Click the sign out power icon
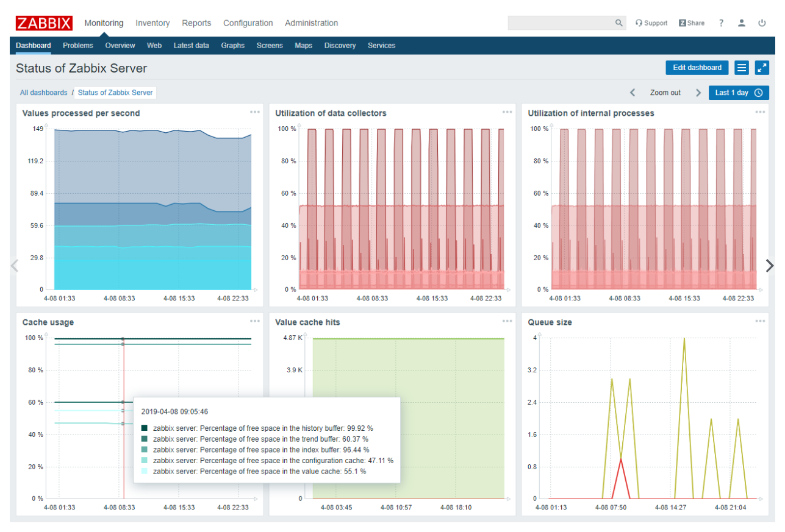Screen dimensions: 785x532 coord(762,23)
